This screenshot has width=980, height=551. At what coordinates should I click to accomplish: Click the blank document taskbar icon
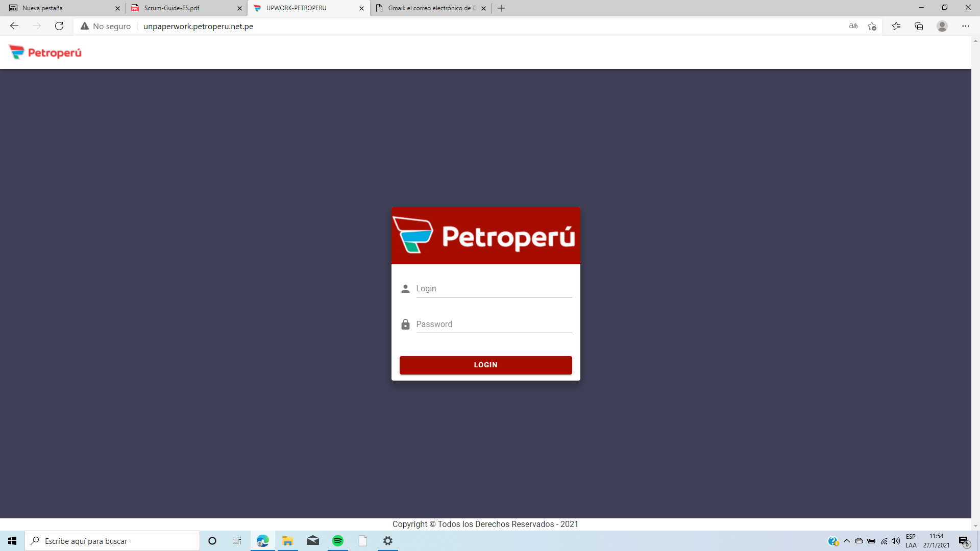pyautogui.click(x=363, y=541)
